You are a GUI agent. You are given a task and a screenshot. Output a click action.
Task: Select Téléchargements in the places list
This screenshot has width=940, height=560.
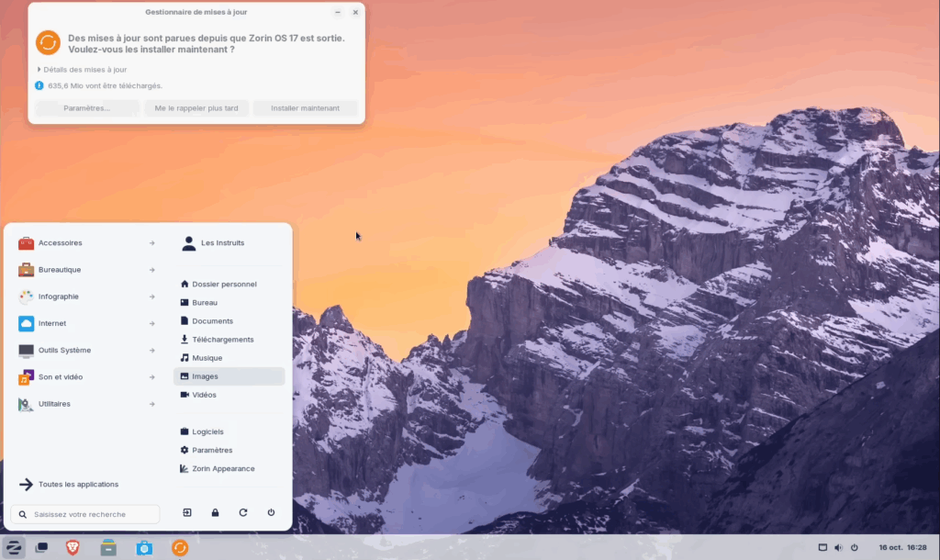222,340
